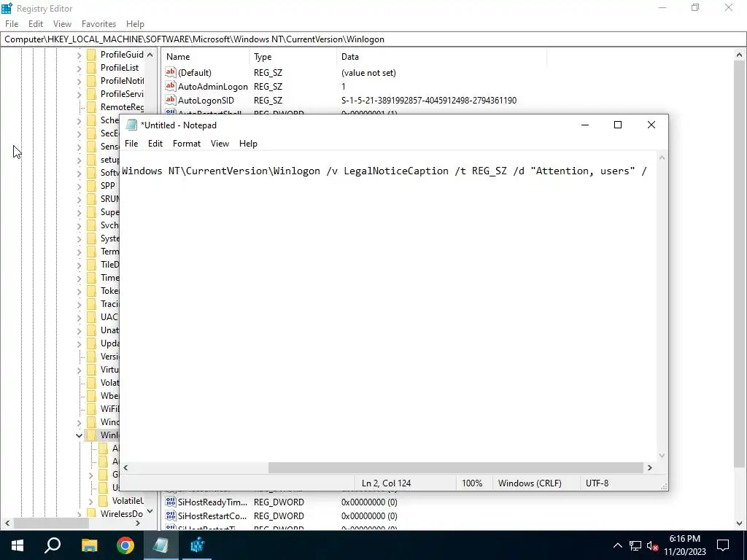
Task: Click the SiHostReadyTim... DWORD icon
Action: [x=171, y=502]
